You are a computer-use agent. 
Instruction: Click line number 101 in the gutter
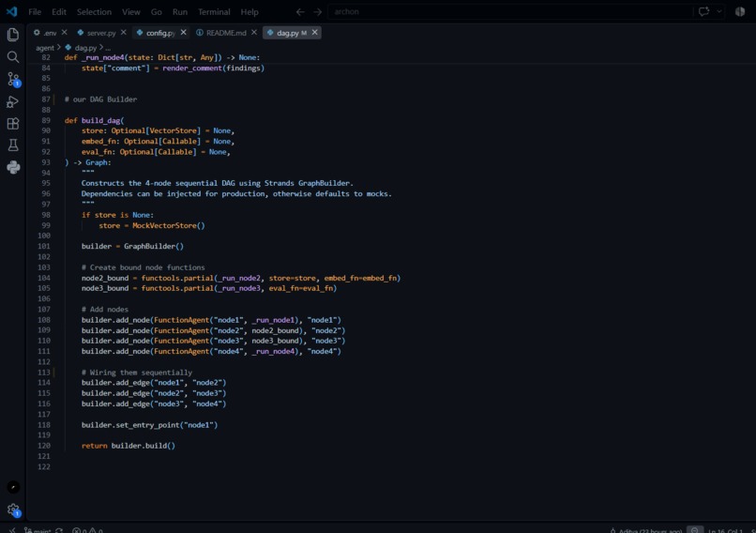point(44,246)
